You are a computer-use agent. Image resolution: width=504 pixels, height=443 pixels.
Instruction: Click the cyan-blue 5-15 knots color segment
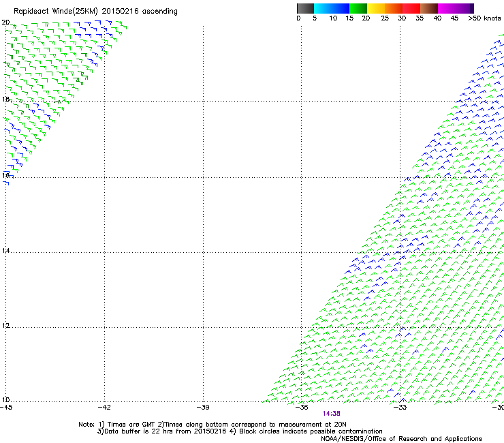(x=332, y=8)
